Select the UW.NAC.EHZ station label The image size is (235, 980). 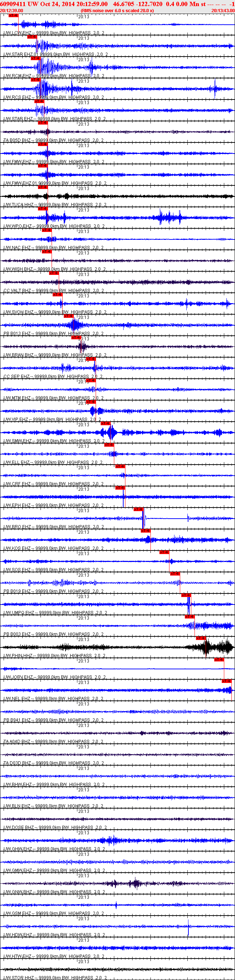[54, 248]
